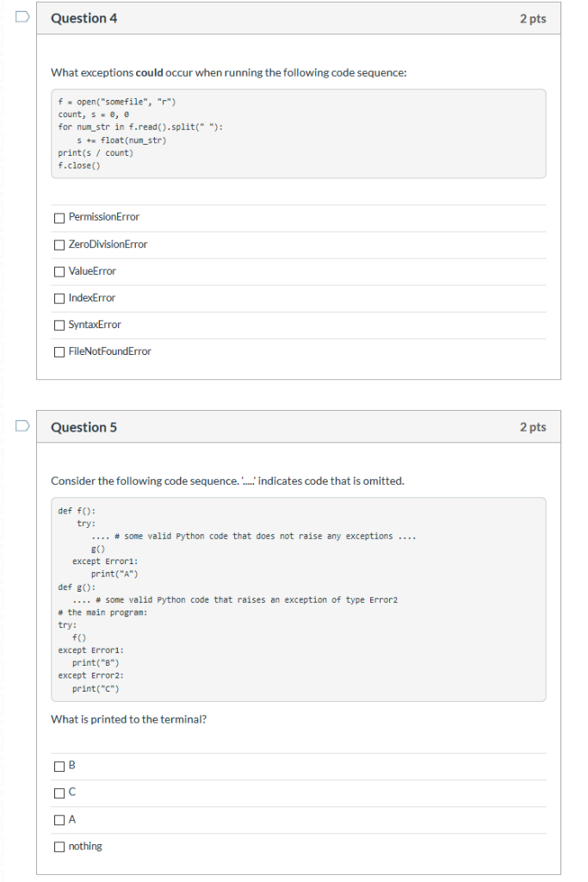The height and width of the screenshot is (882, 588).
Task: Check answer B for Question 5
Action: tap(59, 765)
